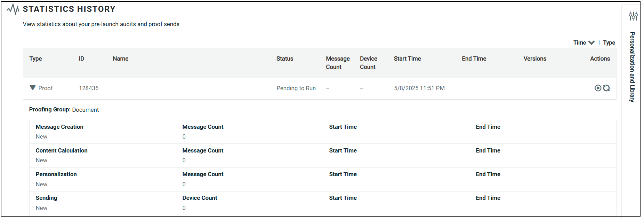Select Proof ID 128436
Image resolution: width=644 pixels, height=219 pixels.
(89, 88)
